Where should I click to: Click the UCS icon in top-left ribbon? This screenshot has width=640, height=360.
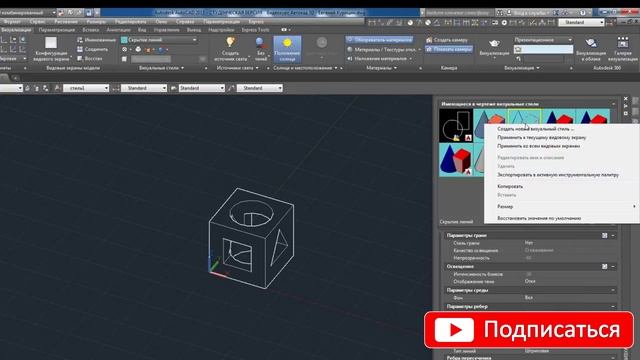4,40
